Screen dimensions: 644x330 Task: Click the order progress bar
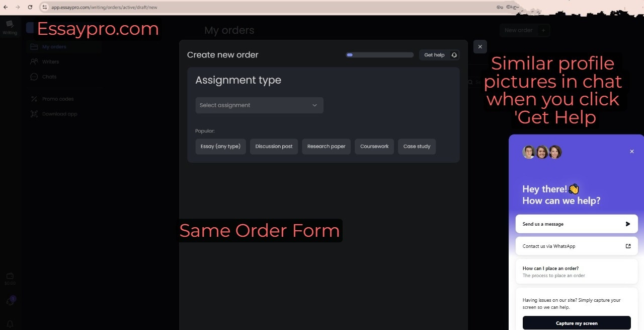click(x=379, y=55)
